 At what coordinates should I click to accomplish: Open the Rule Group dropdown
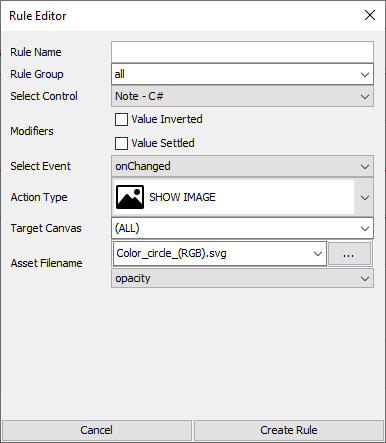(242, 74)
